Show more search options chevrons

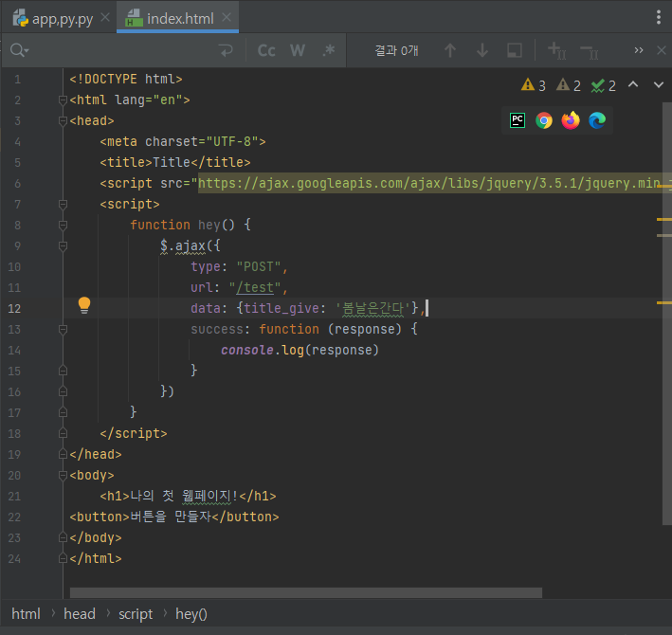[x=639, y=50]
